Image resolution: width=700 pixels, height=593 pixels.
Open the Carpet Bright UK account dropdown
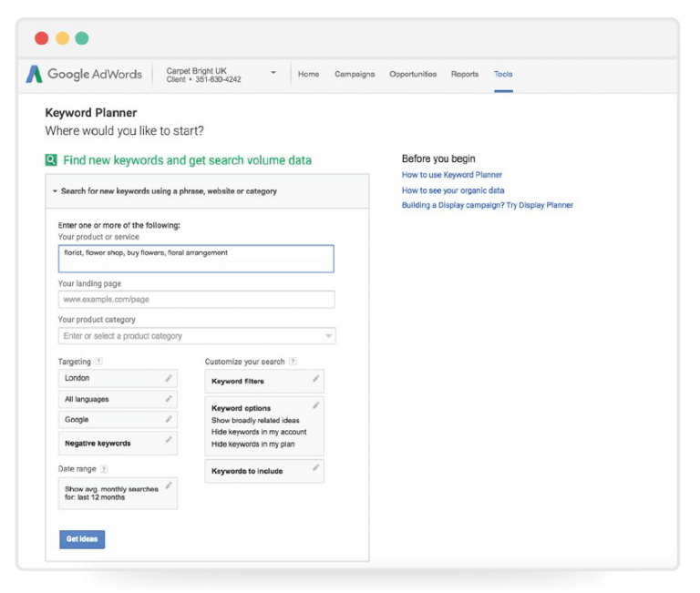[x=273, y=73]
